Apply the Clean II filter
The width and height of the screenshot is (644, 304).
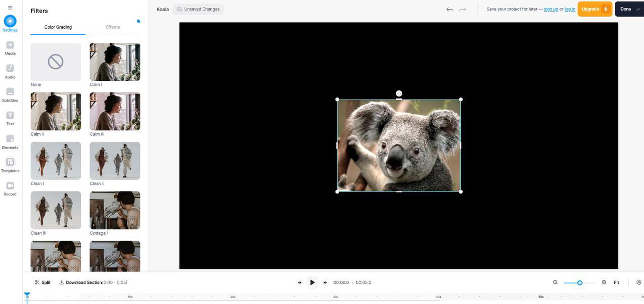coord(115,160)
